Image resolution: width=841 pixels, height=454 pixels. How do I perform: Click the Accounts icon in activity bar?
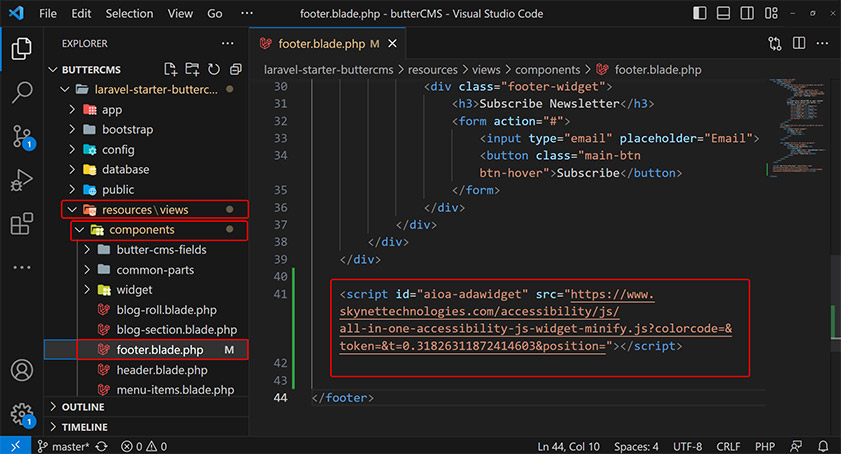(22, 370)
